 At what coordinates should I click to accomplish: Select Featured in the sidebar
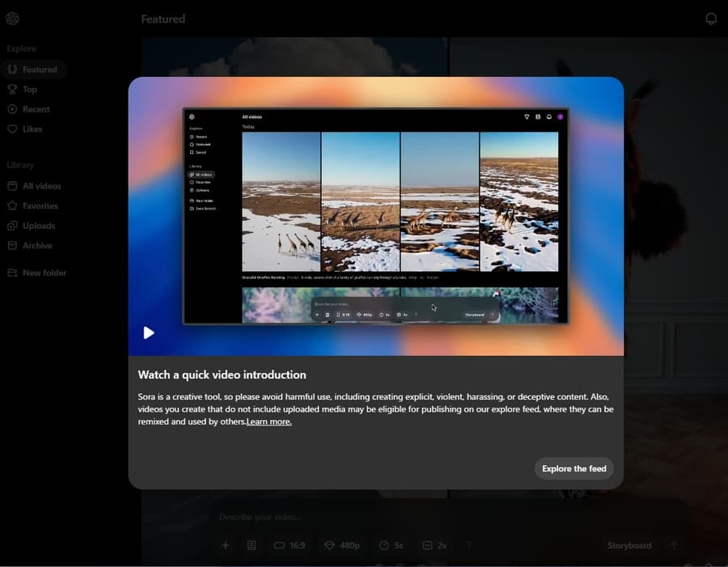pos(33,70)
